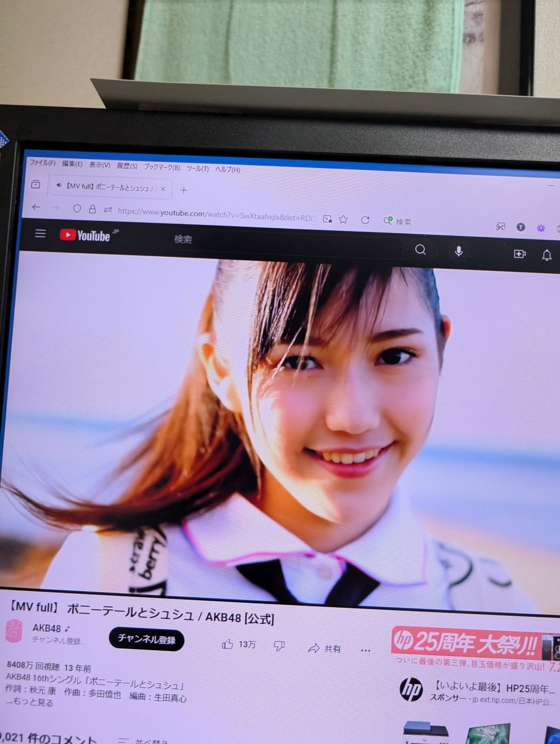
Task: Open the YouTube hamburger guide menu
Action: coord(40,233)
